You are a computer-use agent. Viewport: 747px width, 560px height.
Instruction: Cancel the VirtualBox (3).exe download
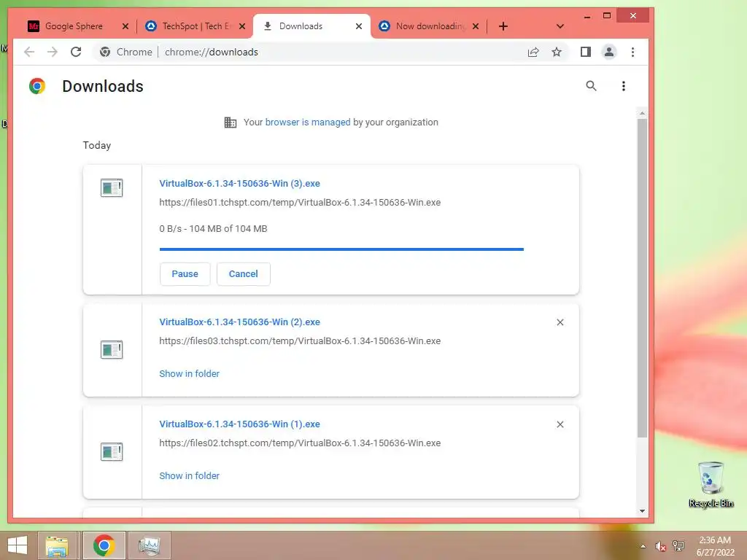244,274
